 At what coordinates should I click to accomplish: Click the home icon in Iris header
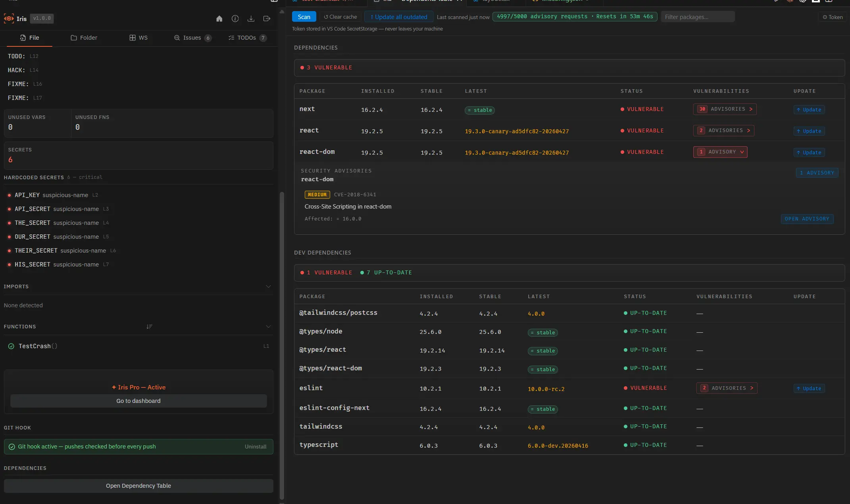[219, 19]
